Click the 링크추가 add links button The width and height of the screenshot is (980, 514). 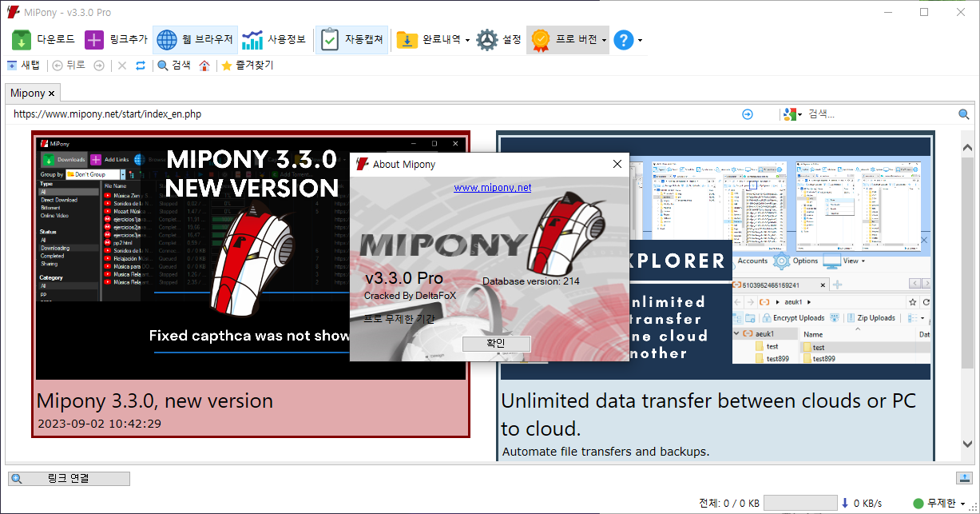tap(116, 39)
